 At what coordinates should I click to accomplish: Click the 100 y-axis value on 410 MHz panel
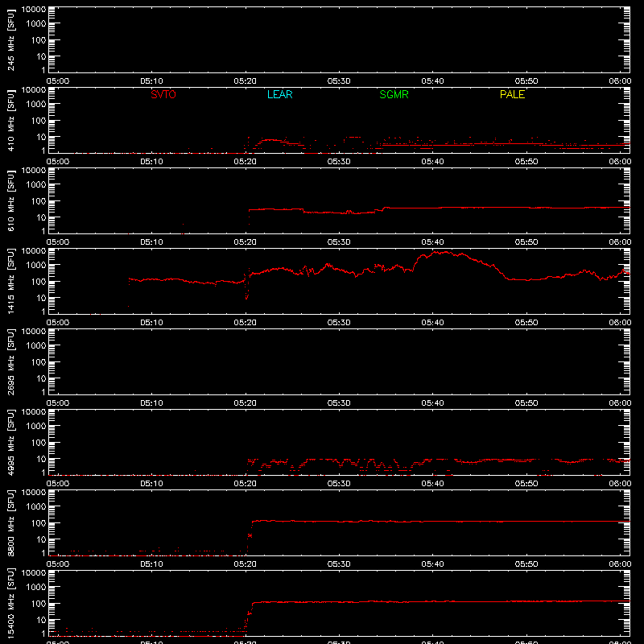pyautogui.click(x=38, y=121)
